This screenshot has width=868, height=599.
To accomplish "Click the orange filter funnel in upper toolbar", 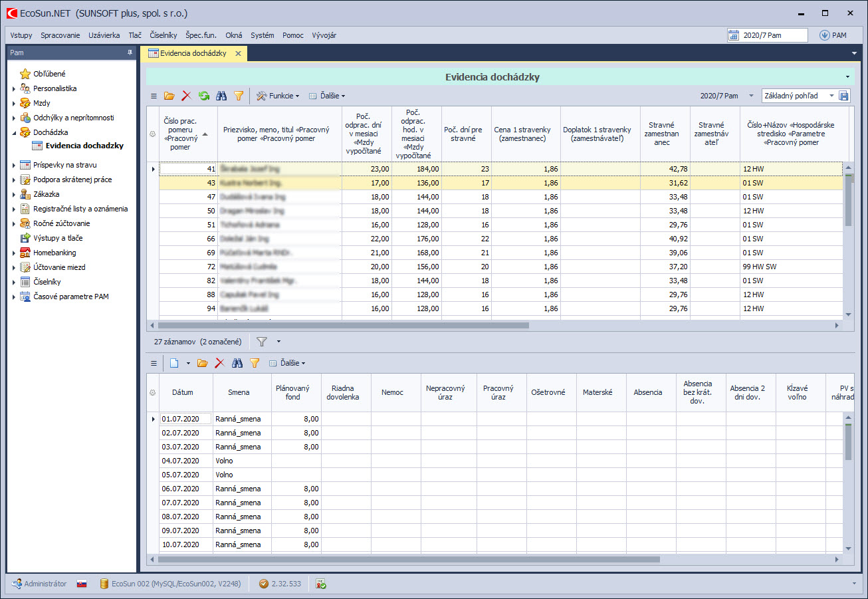I will click(x=239, y=96).
